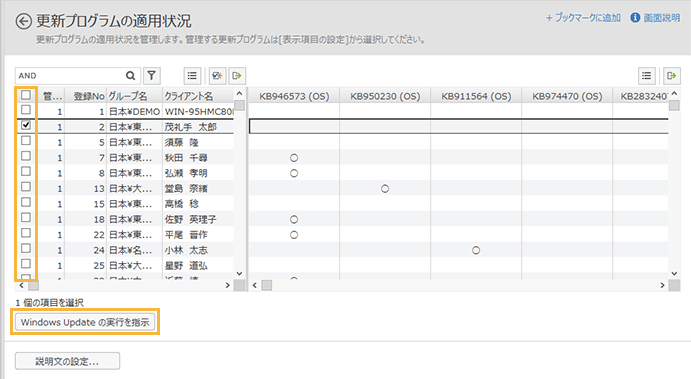
Task: Click the ブックマークに追加 link
Action: click(x=583, y=18)
